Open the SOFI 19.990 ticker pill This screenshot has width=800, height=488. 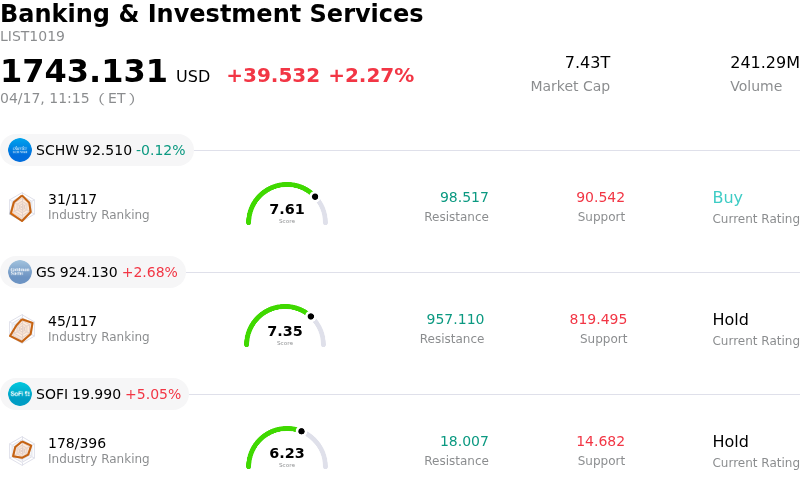[x=108, y=394]
